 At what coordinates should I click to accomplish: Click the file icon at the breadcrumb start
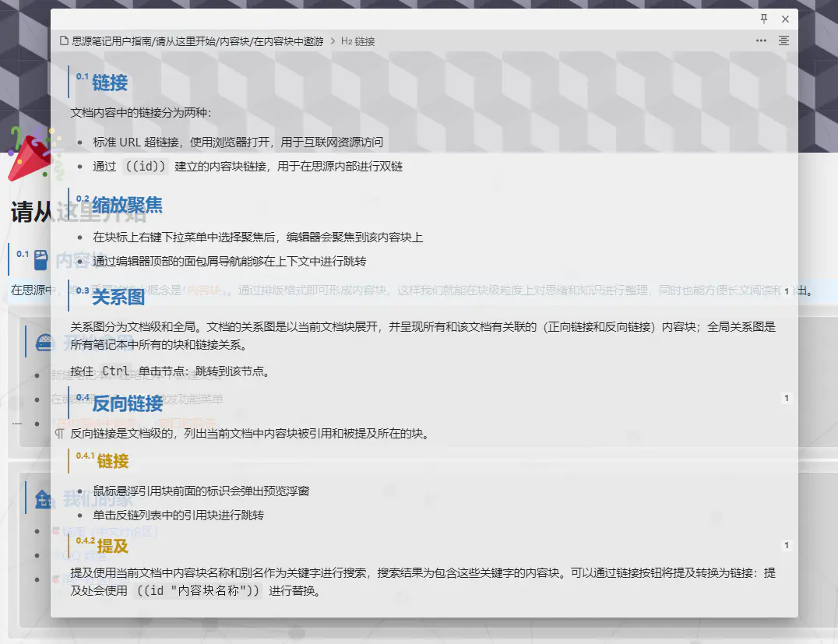pyautogui.click(x=63, y=41)
